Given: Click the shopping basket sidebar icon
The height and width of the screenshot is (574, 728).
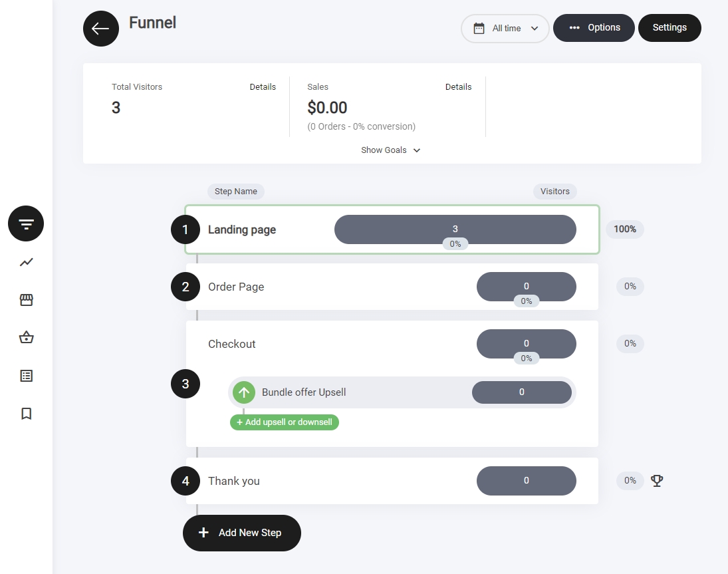Looking at the screenshot, I should 26,338.
